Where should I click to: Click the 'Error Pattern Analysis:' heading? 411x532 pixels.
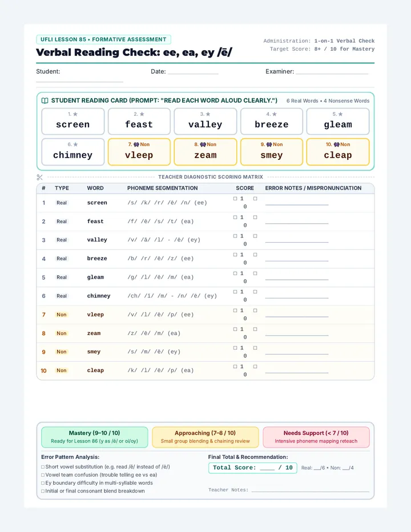[x=70, y=457]
